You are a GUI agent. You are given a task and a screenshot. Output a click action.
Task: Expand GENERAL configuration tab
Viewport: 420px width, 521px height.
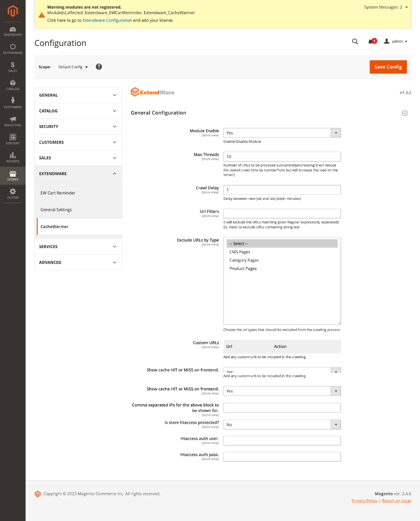point(78,95)
